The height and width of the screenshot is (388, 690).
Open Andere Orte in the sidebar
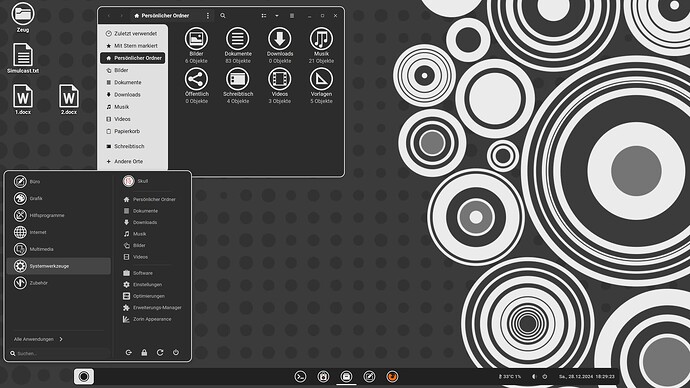(132, 161)
